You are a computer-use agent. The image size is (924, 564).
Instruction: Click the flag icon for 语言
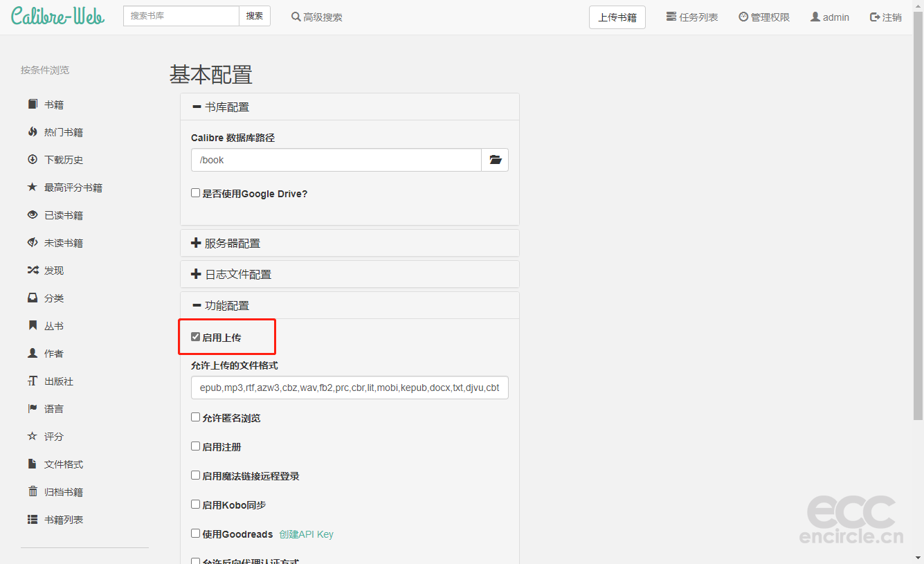(33, 409)
